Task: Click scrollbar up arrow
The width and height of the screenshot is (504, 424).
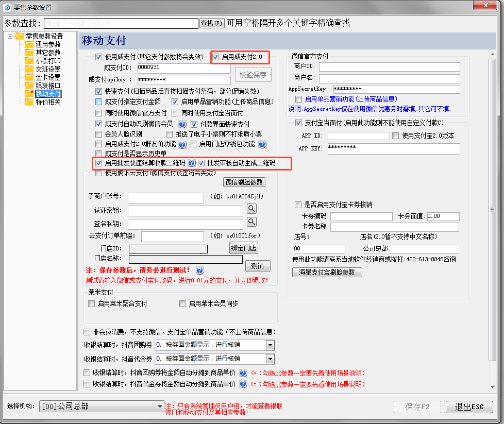Action: [493, 54]
